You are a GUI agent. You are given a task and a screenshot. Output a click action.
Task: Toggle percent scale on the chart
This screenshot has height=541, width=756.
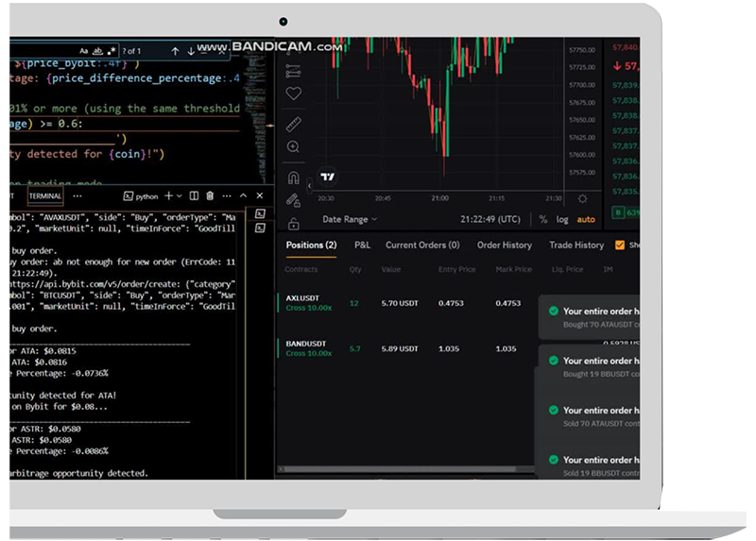542,219
